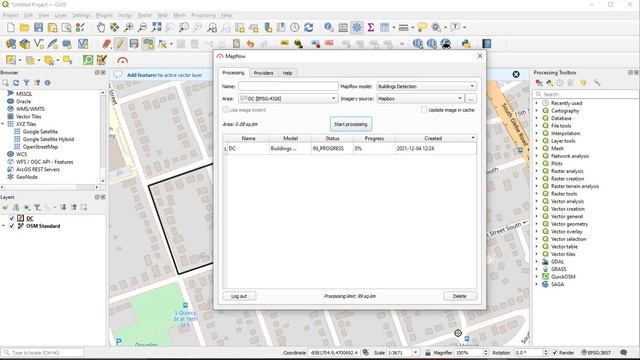This screenshot has width=640, height=360.
Task: Click the Delete button in Mapflow
Action: [459, 296]
